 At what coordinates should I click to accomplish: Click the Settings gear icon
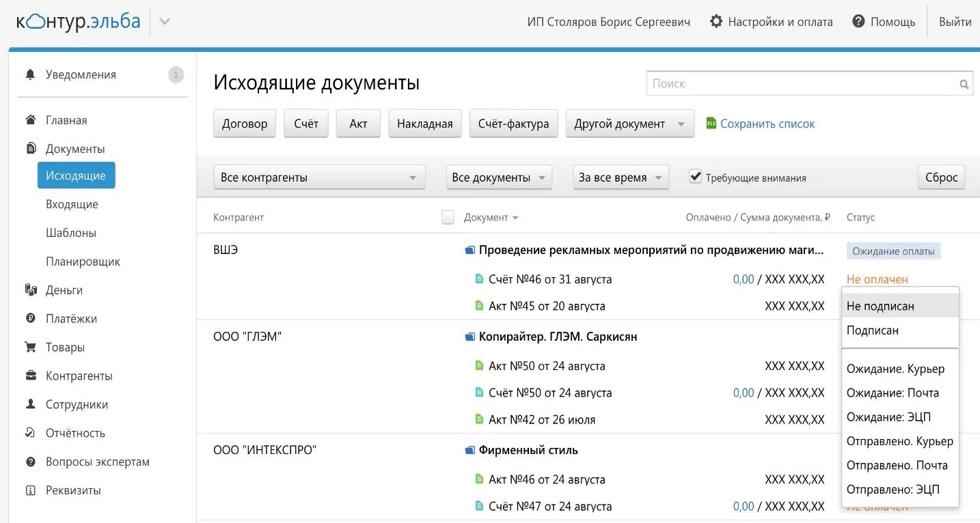pos(716,22)
